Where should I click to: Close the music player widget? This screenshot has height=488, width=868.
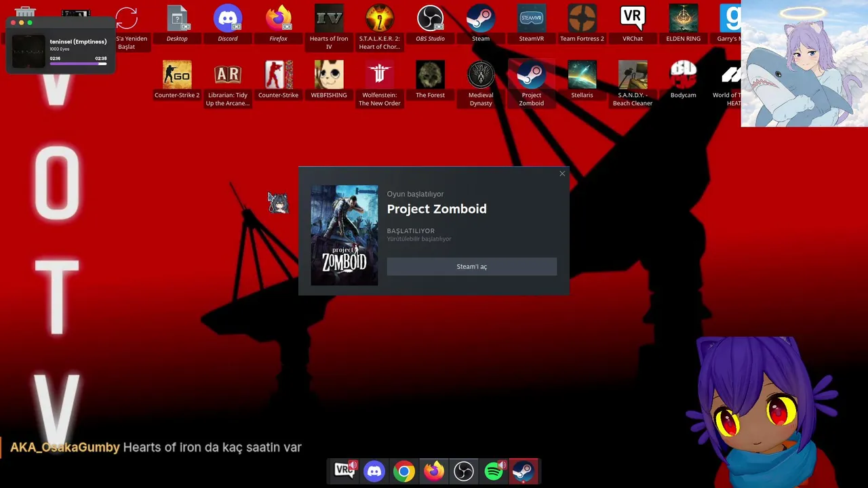13,23
